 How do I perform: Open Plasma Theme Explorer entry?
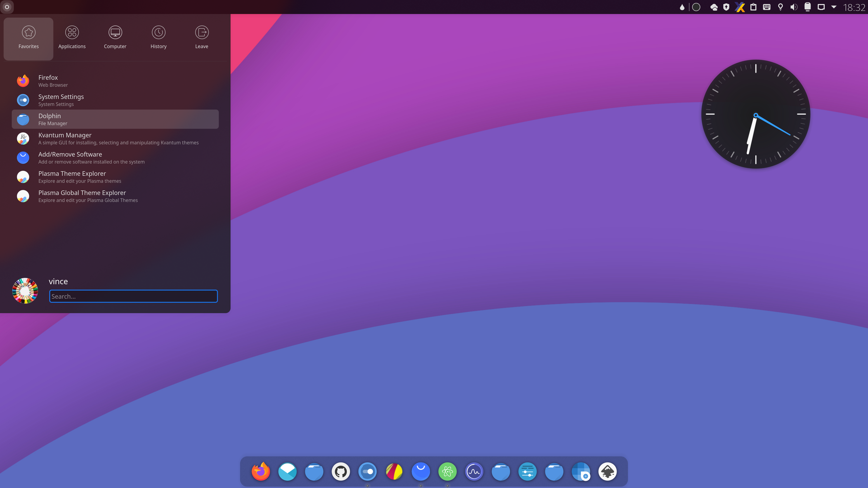[x=115, y=177]
